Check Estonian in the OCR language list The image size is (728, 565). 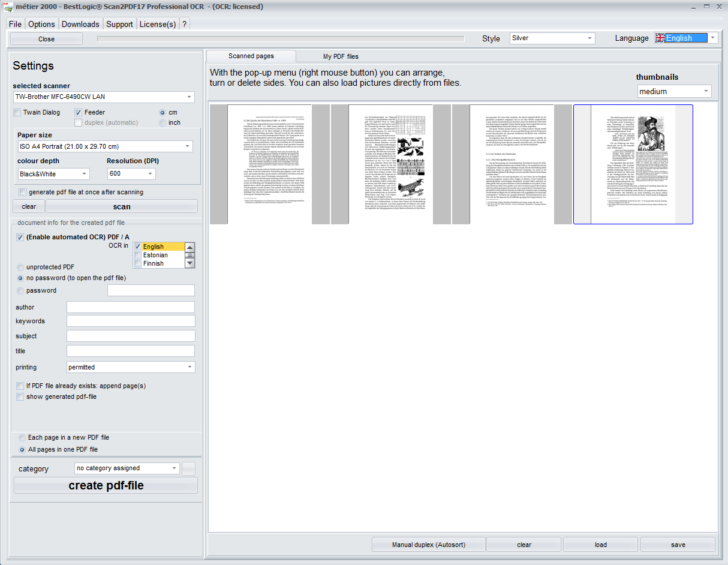(x=138, y=255)
